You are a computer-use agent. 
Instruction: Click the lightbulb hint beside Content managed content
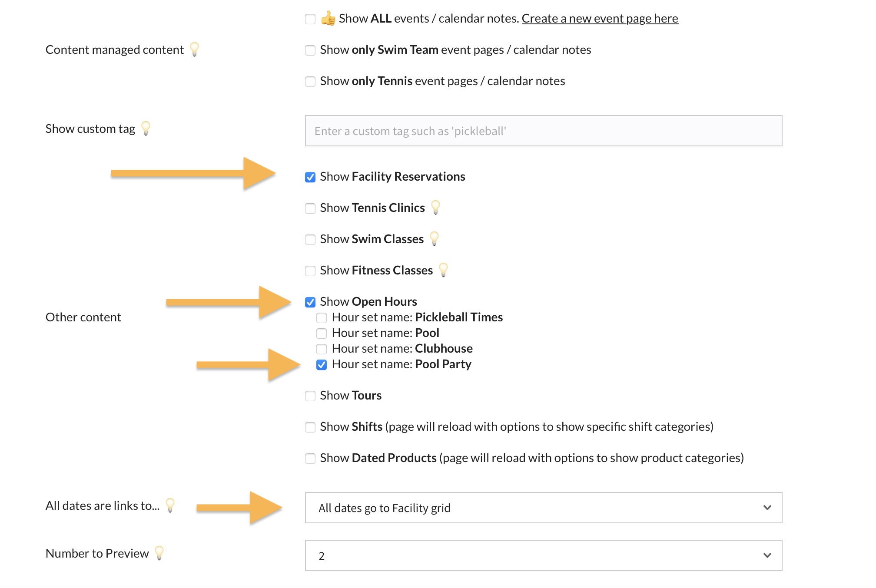pyautogui.click(x=194, y=49)
